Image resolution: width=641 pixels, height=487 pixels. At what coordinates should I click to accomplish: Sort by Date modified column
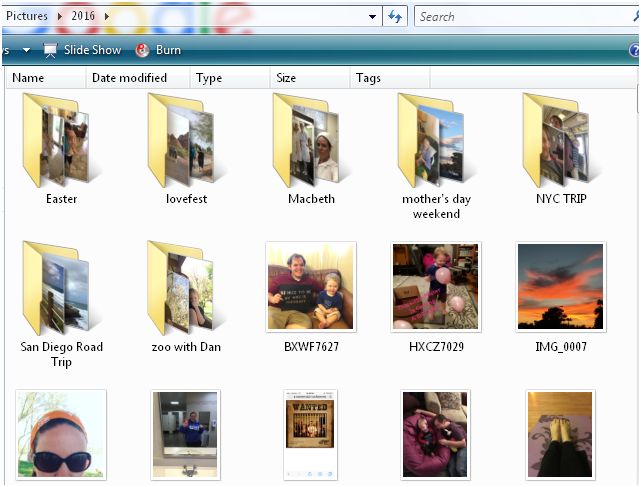(x=129, y=78)
